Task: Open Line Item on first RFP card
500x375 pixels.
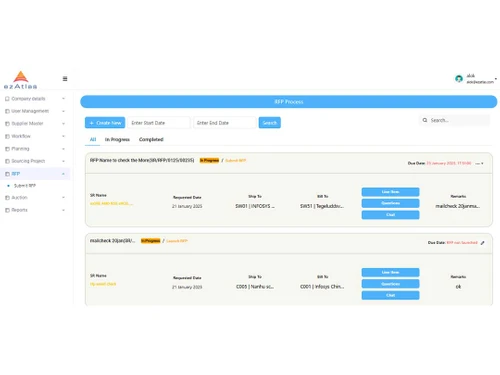Action: pos(390,192)
